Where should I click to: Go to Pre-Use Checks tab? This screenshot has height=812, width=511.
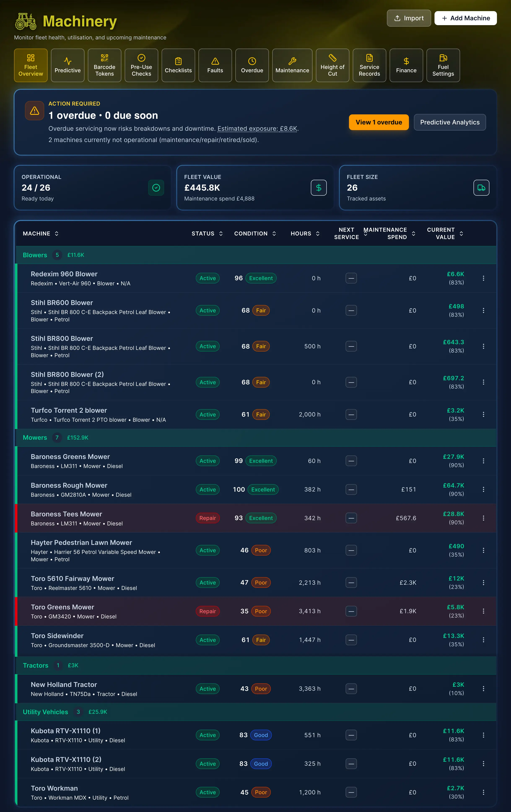(141, 65)
